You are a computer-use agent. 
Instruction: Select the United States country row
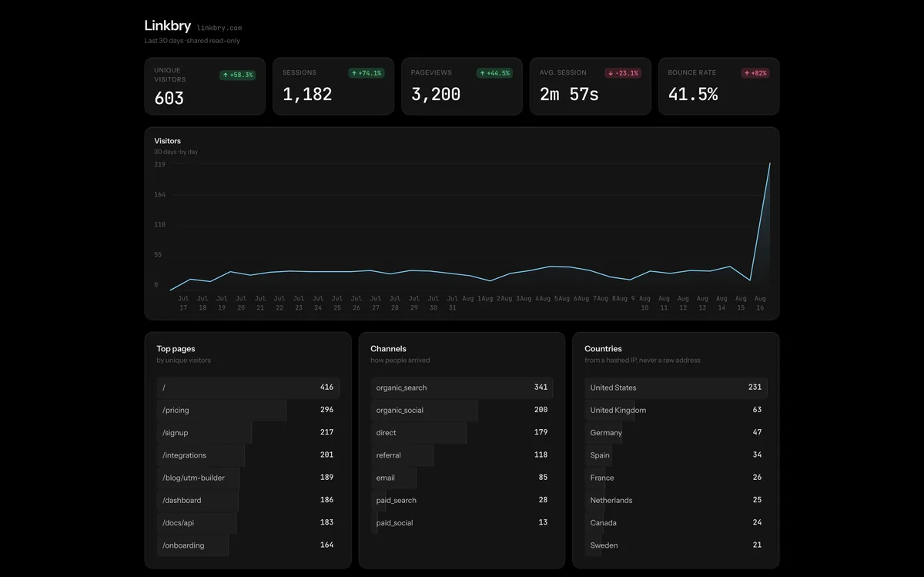click(676, 387)
